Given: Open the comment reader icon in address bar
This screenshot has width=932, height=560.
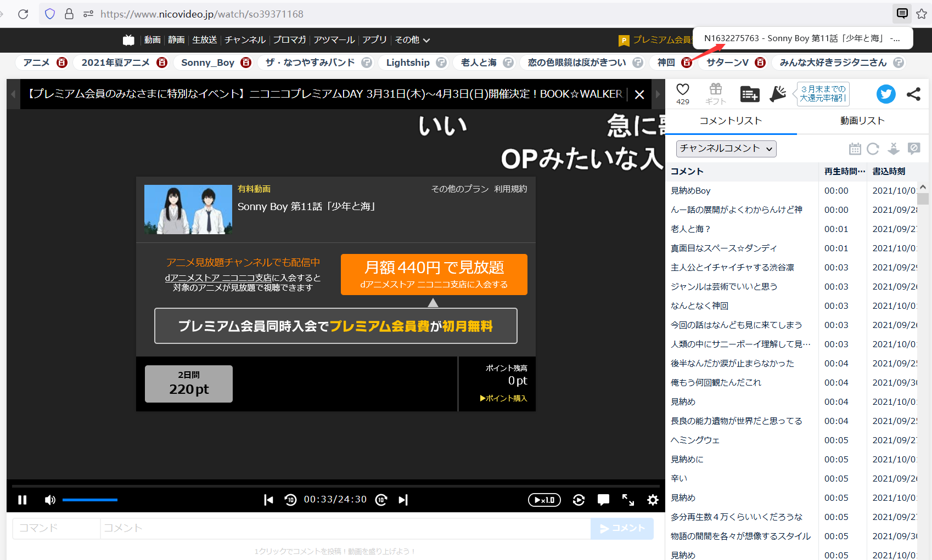Looking at the screenshot, I should coord(902,14).
